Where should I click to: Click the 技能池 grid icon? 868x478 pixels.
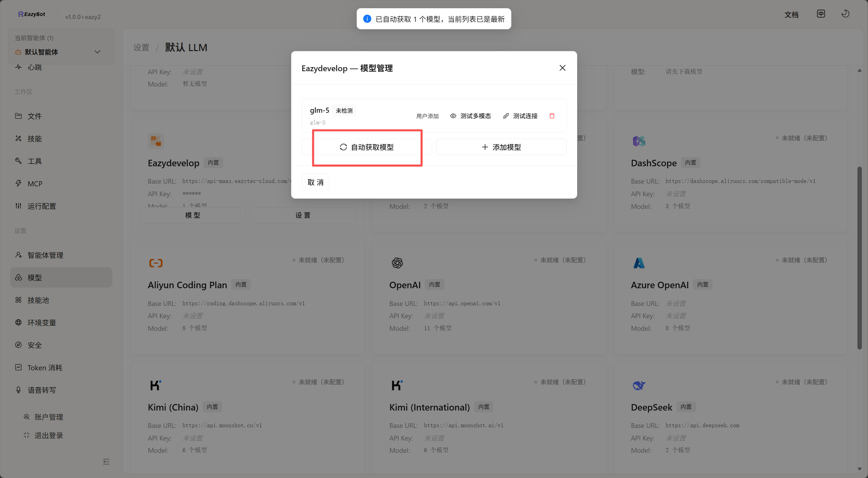click(x=18, y=300)
